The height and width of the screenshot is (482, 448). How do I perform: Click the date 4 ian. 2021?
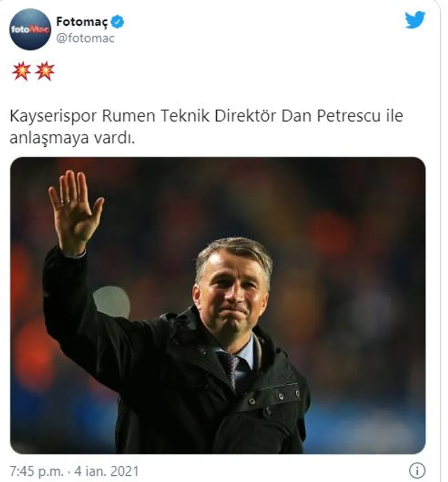(105, 469)
